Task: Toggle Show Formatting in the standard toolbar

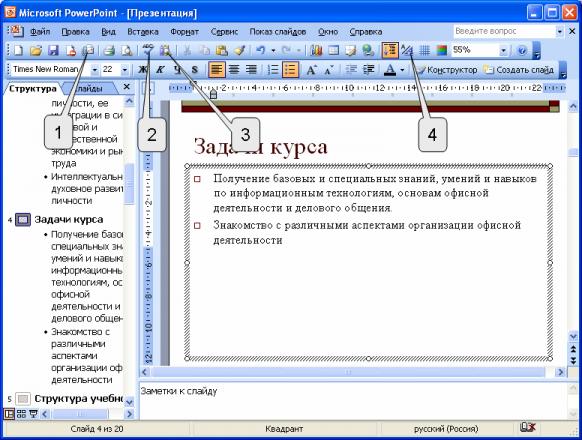Action: click(x=407, y=50)
